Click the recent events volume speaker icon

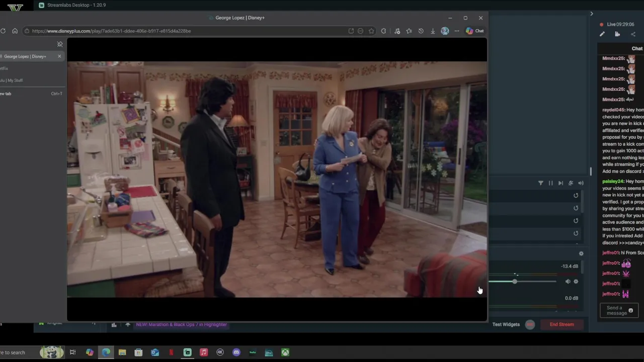(x=581, y=184)
